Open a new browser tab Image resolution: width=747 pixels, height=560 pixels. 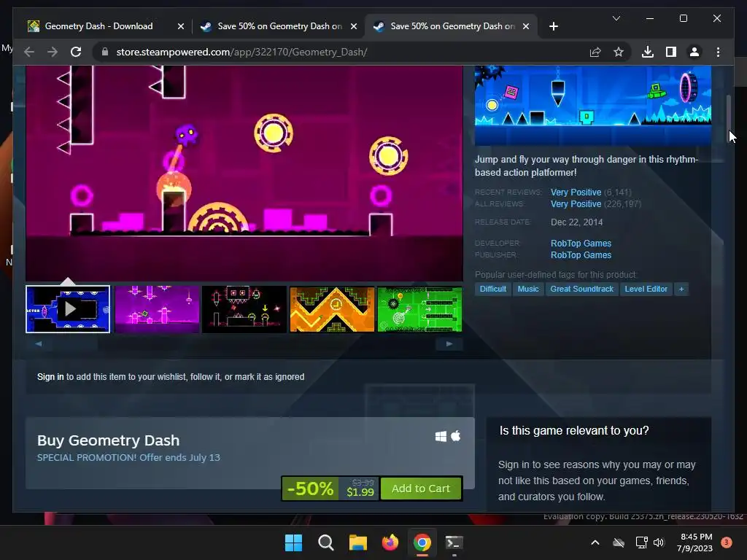pyautogui.click(x=553, y=26)
